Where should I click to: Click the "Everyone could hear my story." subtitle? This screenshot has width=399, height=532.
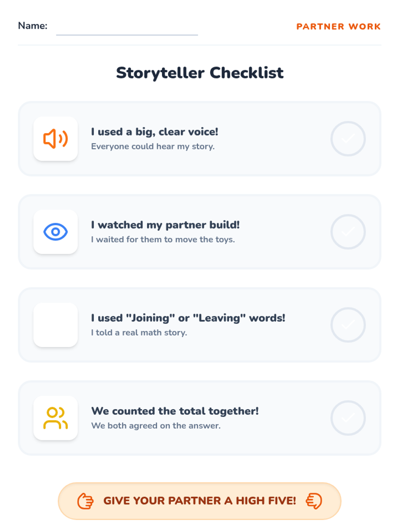[x=153, y=147]
